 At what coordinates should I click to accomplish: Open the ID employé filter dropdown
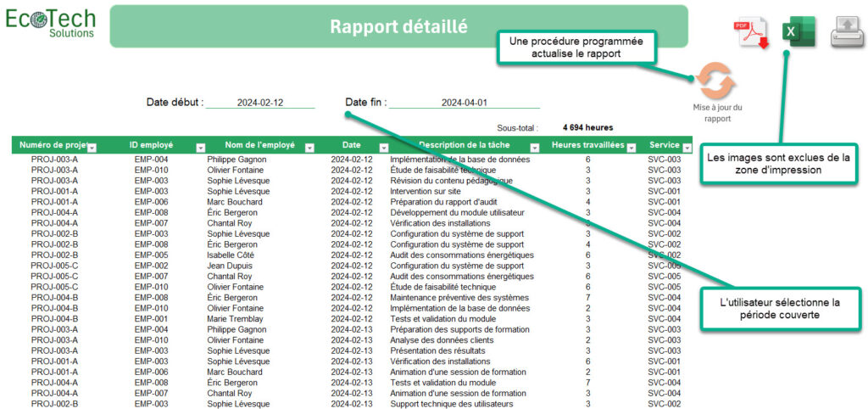coord(201,147)
